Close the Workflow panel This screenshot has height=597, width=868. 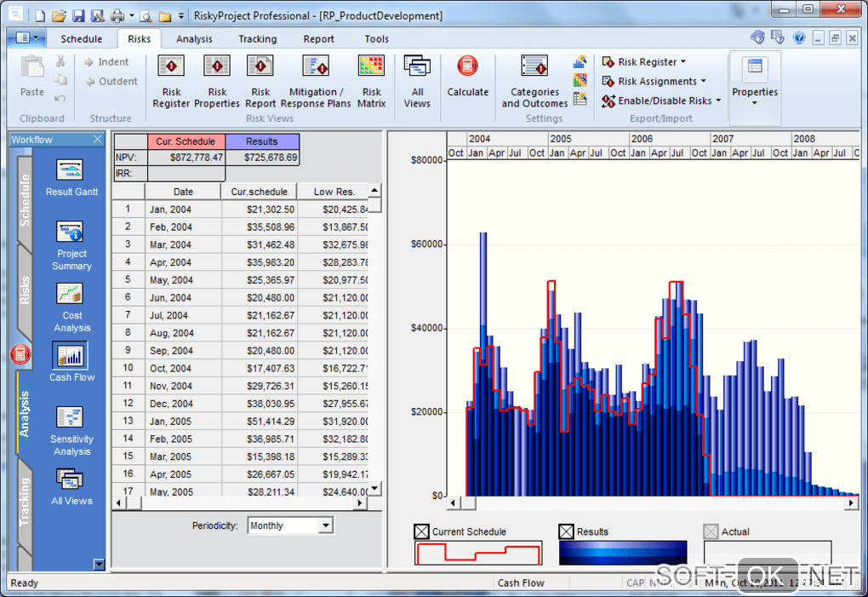97,140
